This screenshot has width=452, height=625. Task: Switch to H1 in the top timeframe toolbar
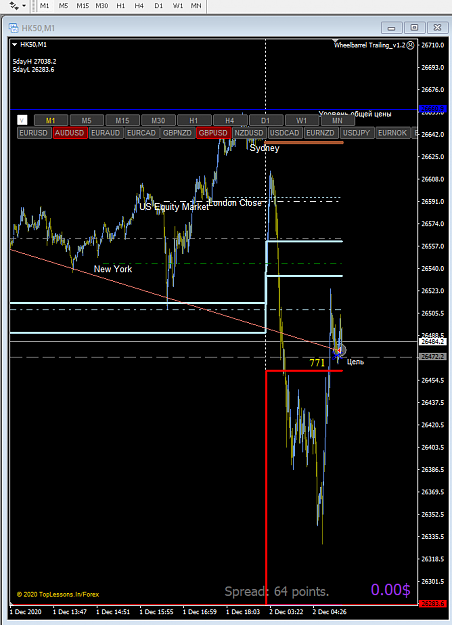click(120, 6)
